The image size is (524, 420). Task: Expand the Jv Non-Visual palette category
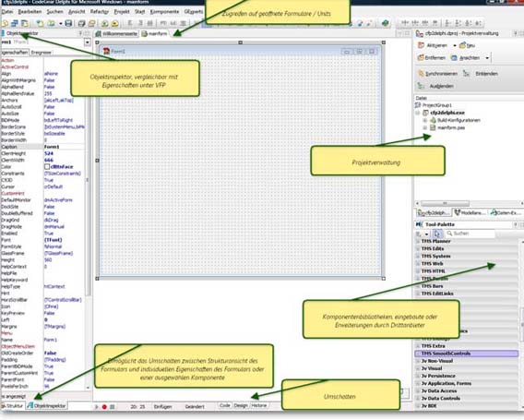[418, 361]
